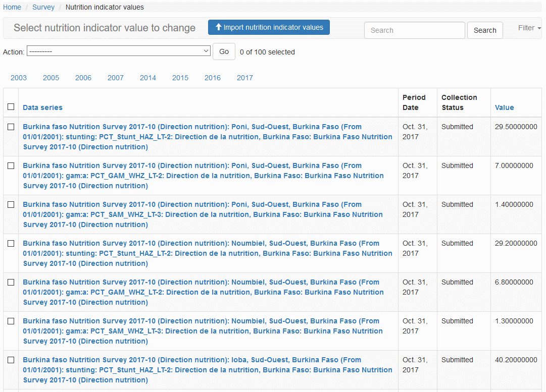
Task: Open the Action dropdown menu
Action: point(119,51)
